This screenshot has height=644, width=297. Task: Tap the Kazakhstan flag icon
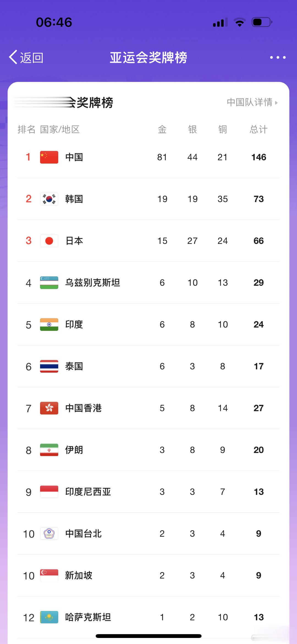pos(49,617)
